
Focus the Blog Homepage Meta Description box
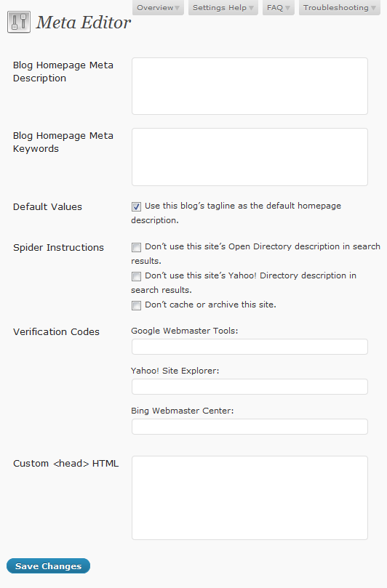coord(250,86)
